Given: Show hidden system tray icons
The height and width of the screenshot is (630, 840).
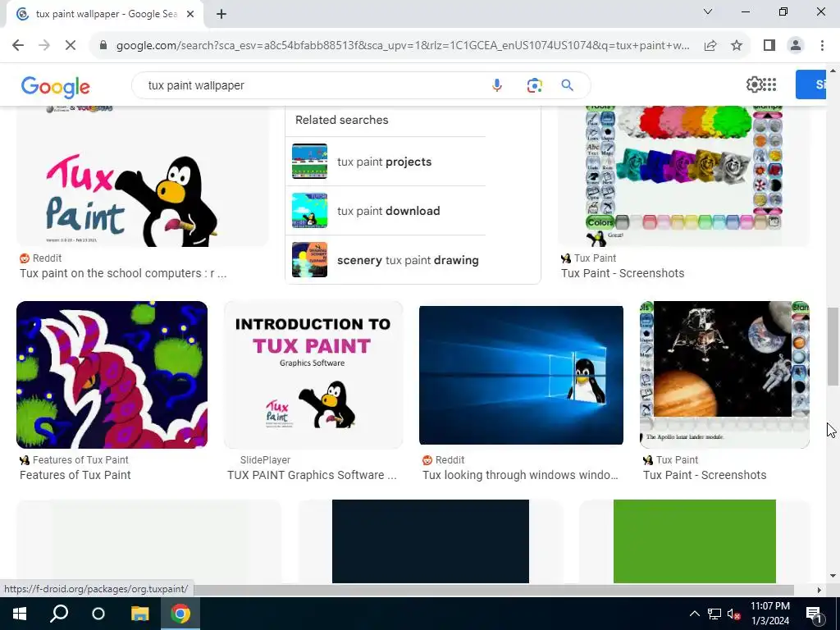Looking at the screenshot, I should click(694, 614).
